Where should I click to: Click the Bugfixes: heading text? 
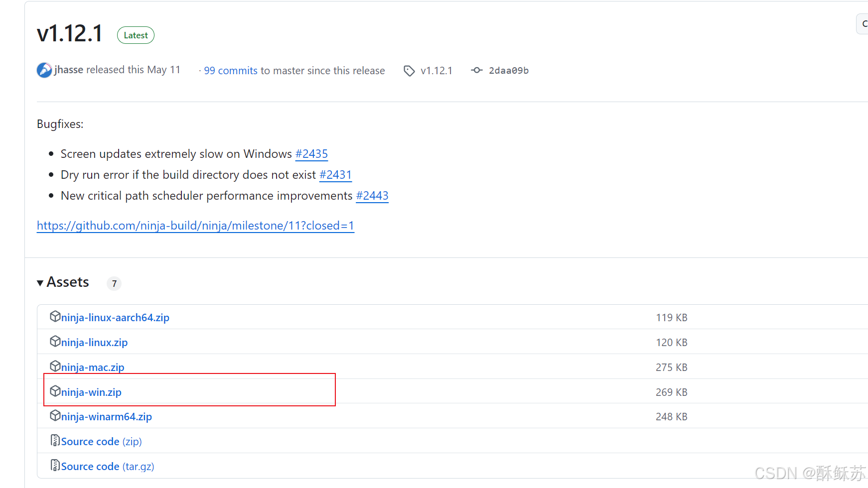click(x=60, y=124)
